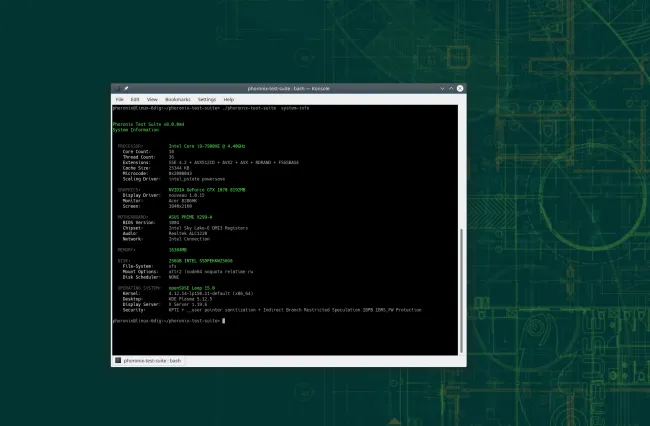650x426 pixels.
Task: Maximize the Konsole window
Action: click(x=451, y=88)
